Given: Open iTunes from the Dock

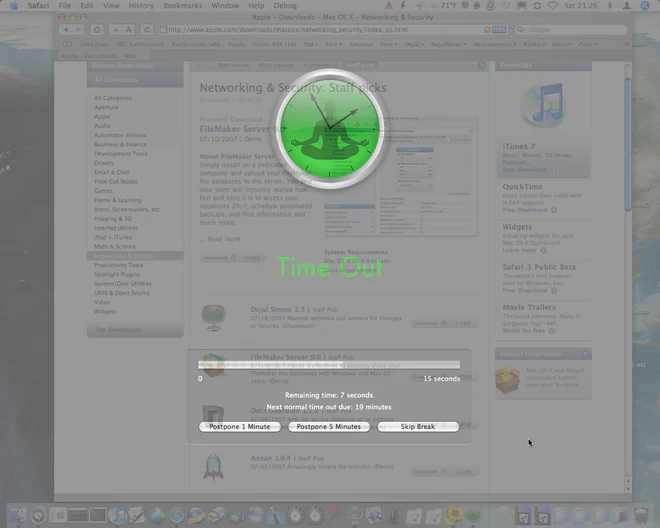Looking at the screenshot, I should tap(117, 515).
